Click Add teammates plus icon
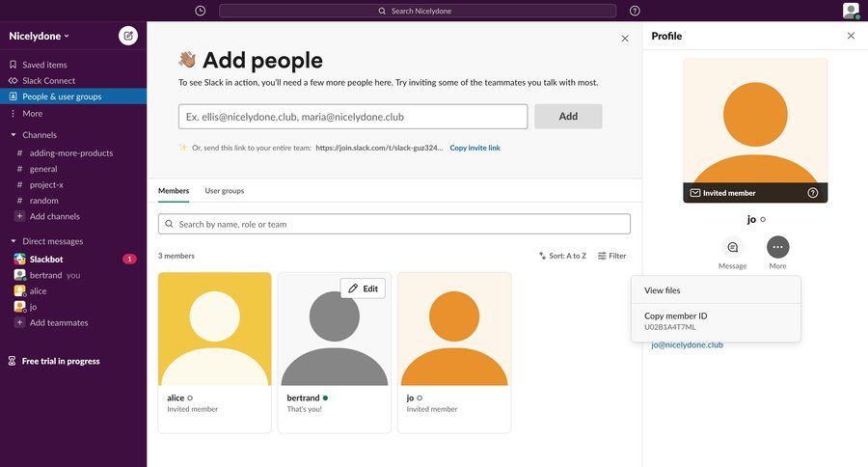868x467 pixels. click(x=19, y=322)
